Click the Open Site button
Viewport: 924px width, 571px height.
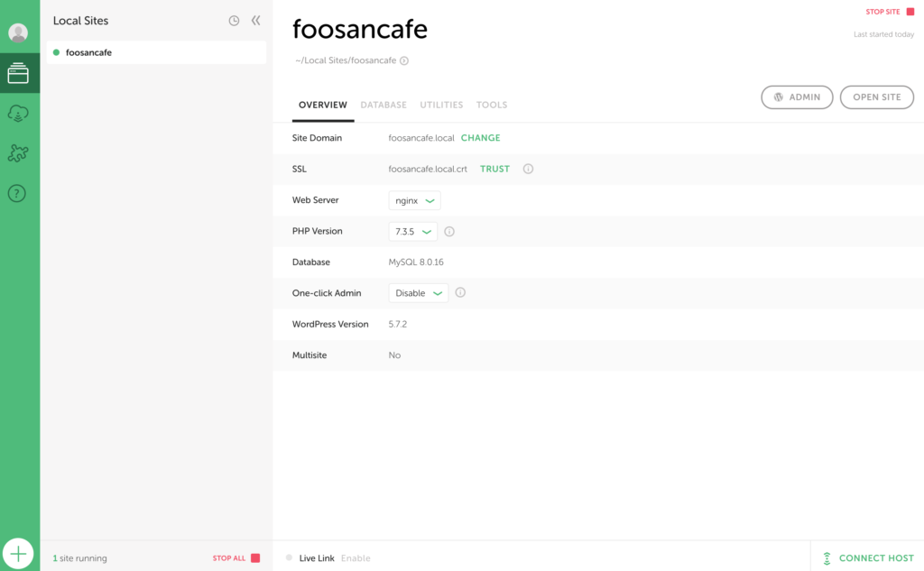tap(876, 97)
